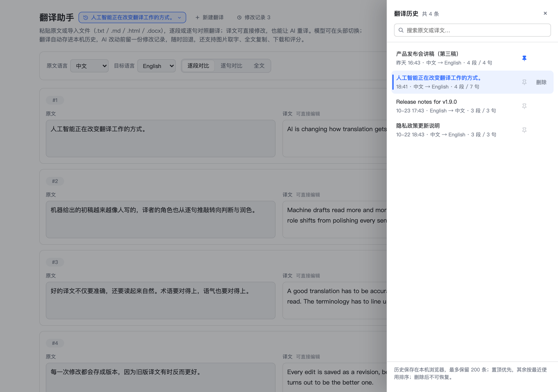Image resolution: width=558 pixels, height=392 pixels.
Task: Switch to 逐段对比 view tab
Action: [x=198, y=66]
